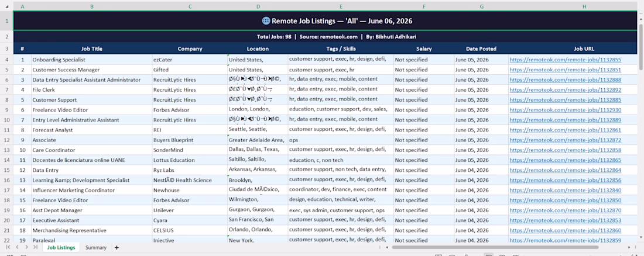Open job link ending 1132855

point(566,60)
